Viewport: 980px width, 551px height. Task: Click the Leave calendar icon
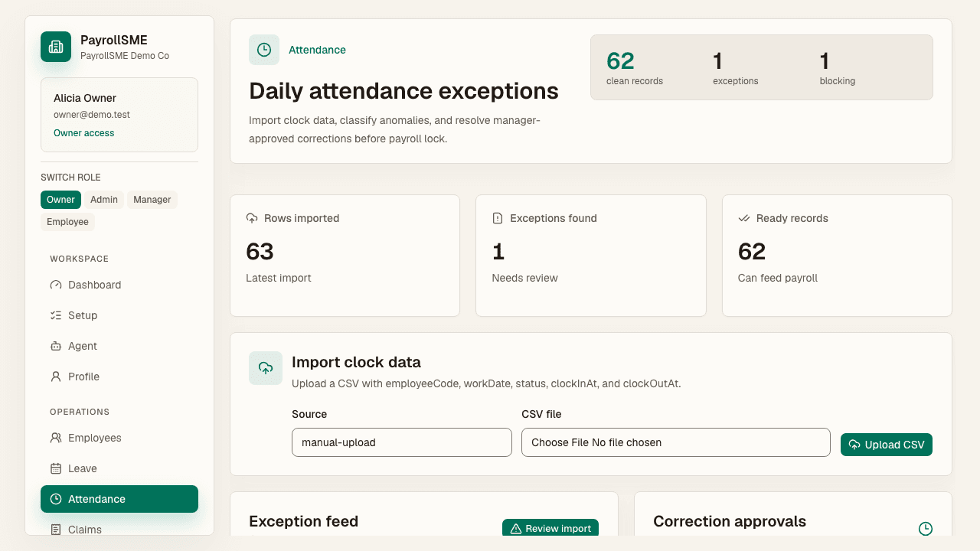coord(56,468)
